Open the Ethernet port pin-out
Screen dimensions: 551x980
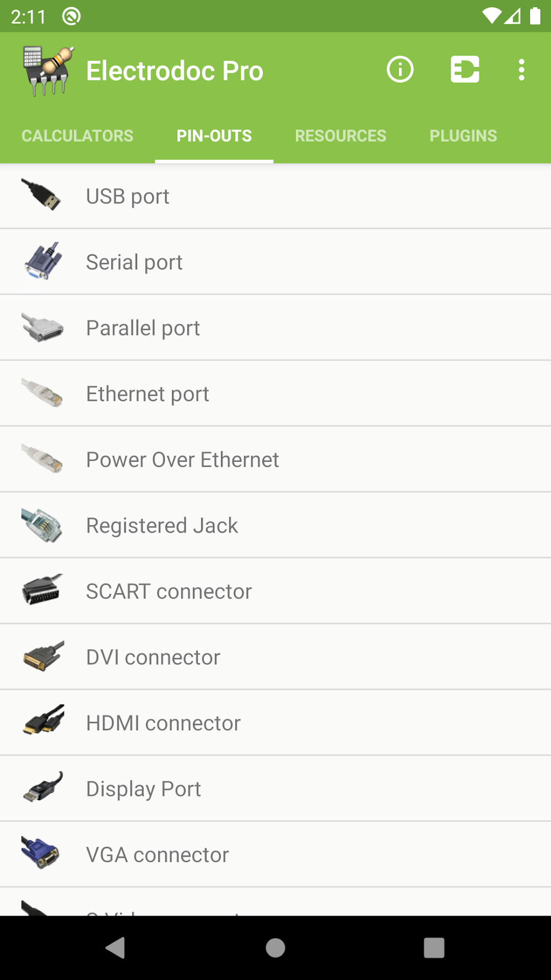point(148,394)
